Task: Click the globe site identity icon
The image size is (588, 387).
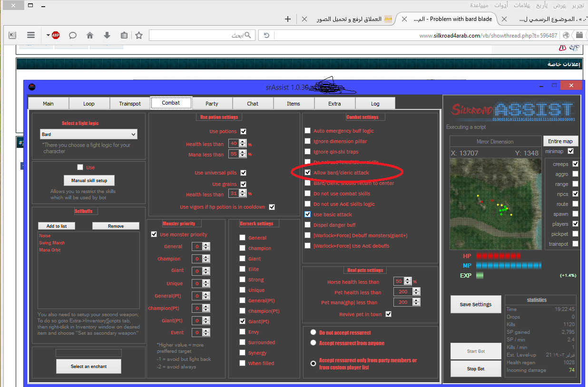Action: [566, 35]
